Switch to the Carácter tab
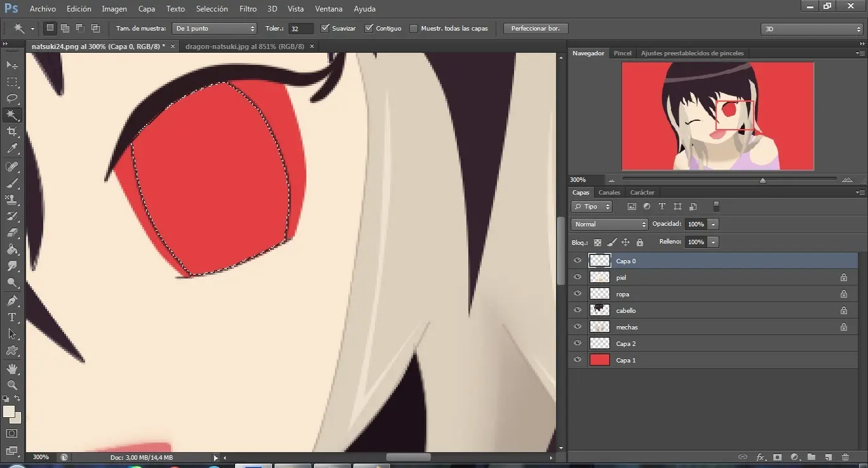 [642, 192]
